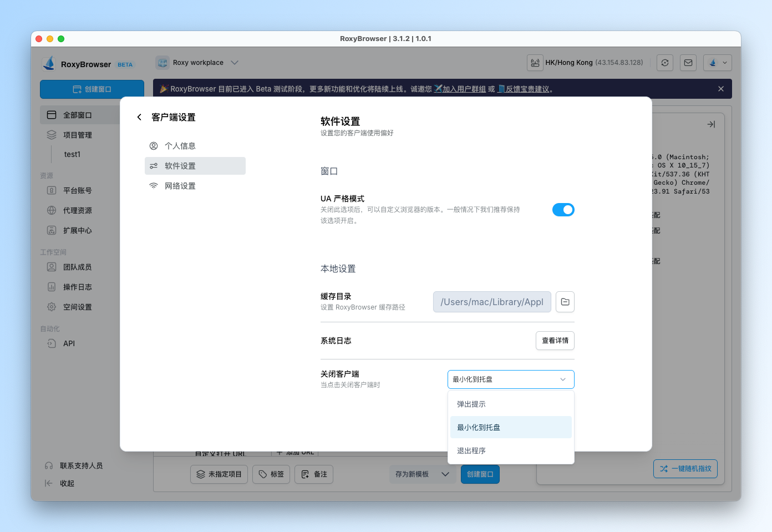Go back using the arrow beside 客户端设置
Viewport: 772px width, 532px height.
[x=139, y=117]
